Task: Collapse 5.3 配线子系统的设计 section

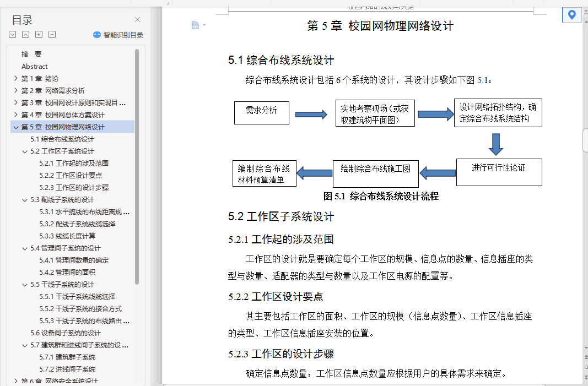Action: [x=25, y=200]
